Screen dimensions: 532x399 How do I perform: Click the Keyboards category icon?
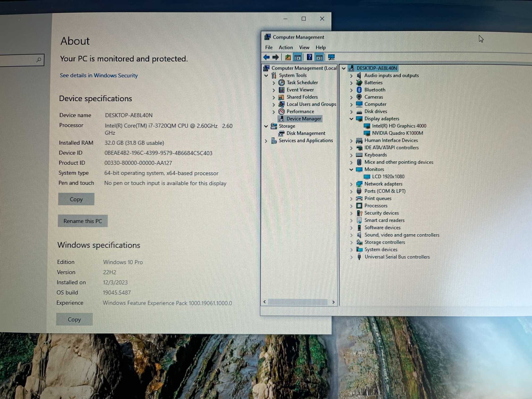pos(359,155)
